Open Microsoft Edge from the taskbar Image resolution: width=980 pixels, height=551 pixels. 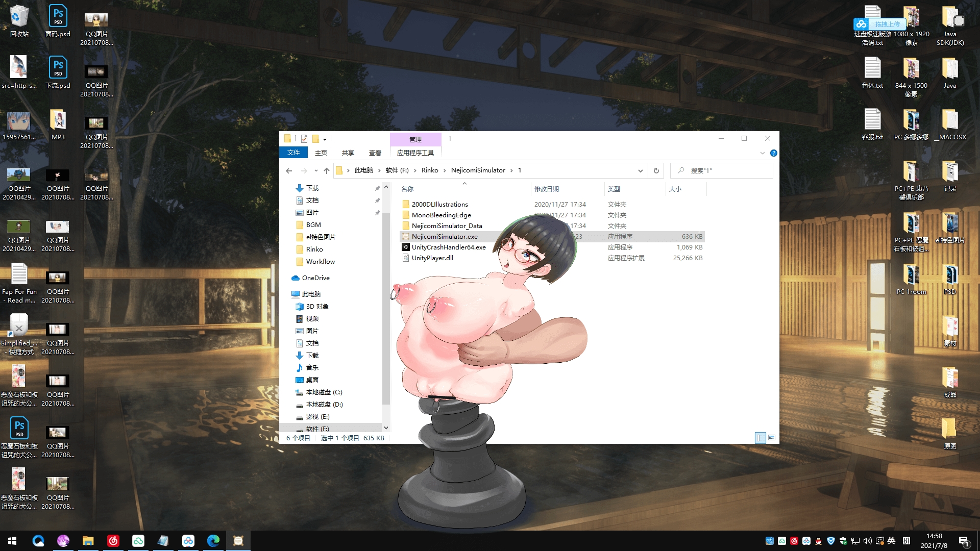point(213,541)
